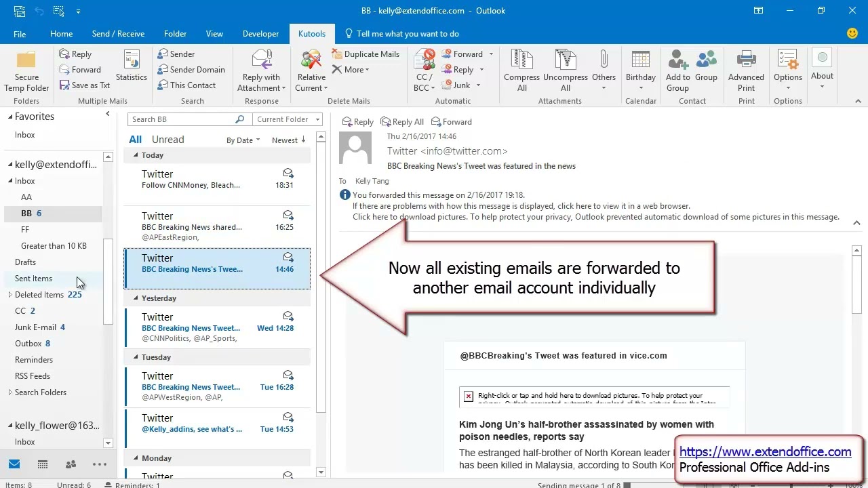Click CC / BCC automatic button
The image size is (868, 488).
point(425,71)
